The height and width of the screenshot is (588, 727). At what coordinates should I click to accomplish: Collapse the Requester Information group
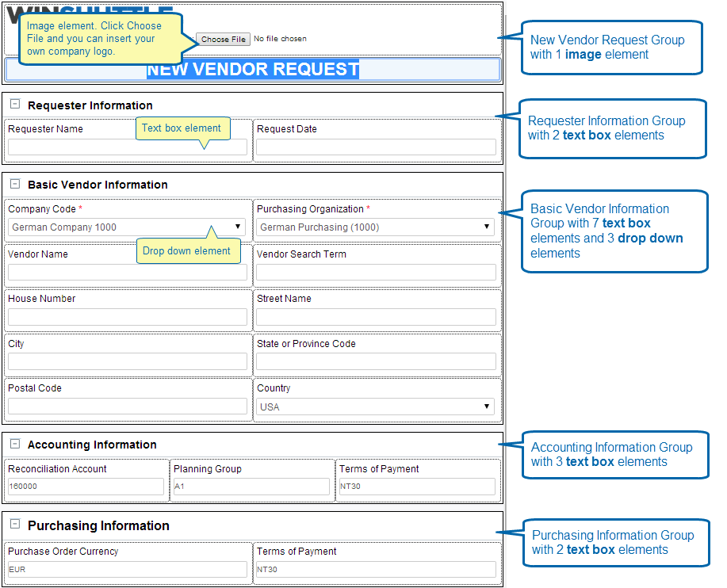[15, 104]
